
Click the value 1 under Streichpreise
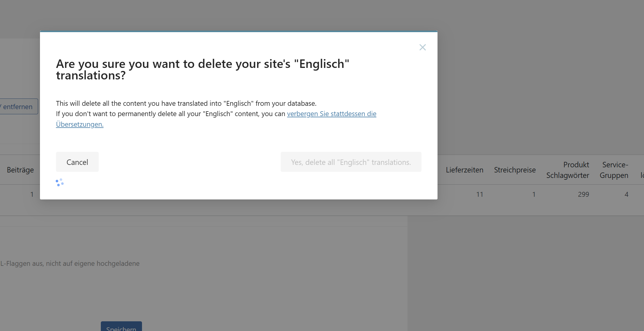(534, 195)
